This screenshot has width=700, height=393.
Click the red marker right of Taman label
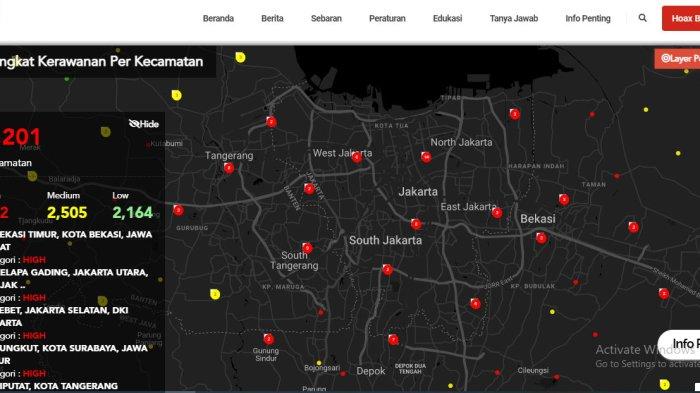pos(617,176)
